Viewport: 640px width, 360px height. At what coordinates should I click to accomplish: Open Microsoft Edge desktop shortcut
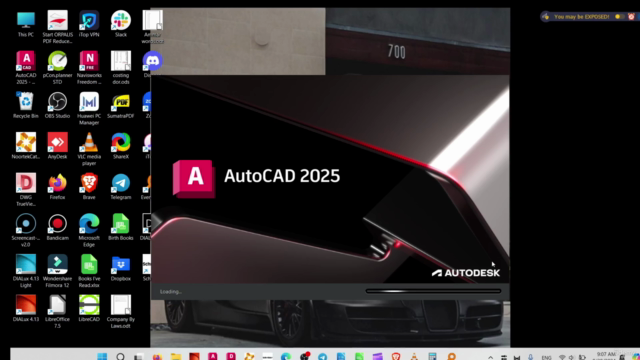click(x=89, y=230)
